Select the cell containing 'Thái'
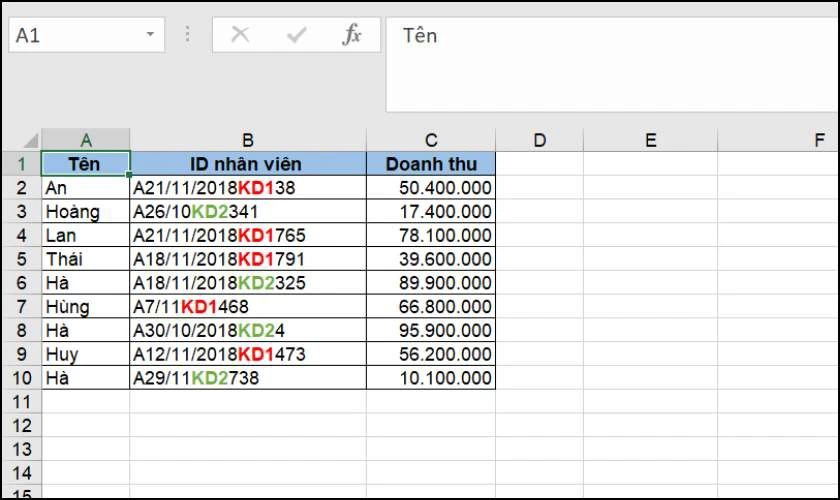This screenshot has height=500, width=840. (x=86, y=259)
